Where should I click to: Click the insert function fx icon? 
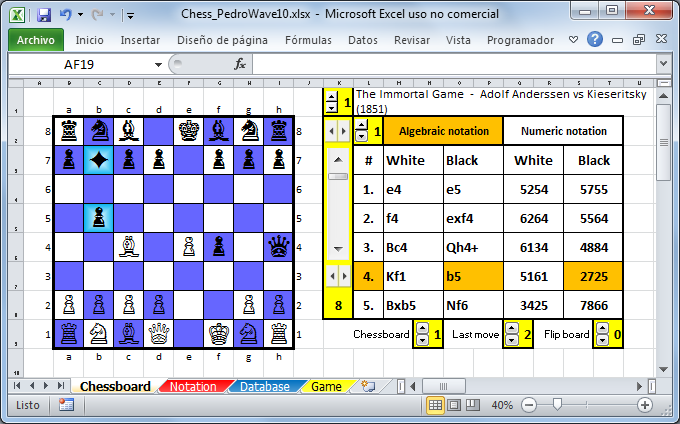240,65
